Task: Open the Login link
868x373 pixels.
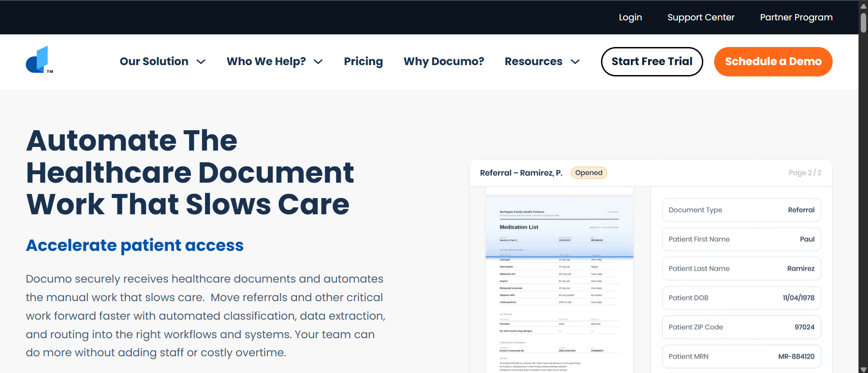Action: tap(630, 17)
